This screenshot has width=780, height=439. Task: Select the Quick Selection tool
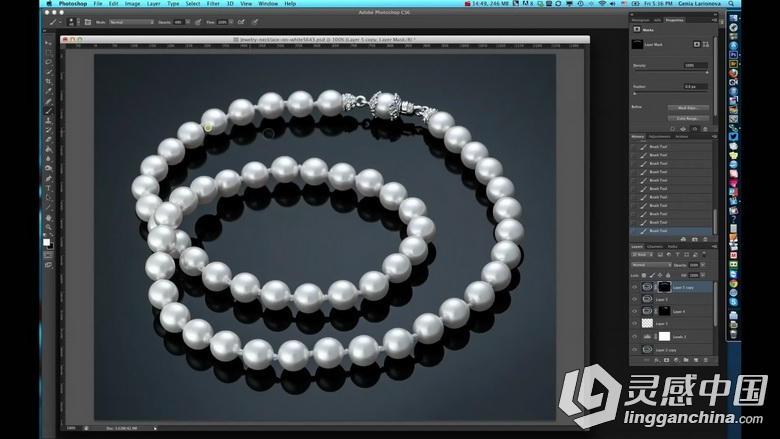(48, 72)
